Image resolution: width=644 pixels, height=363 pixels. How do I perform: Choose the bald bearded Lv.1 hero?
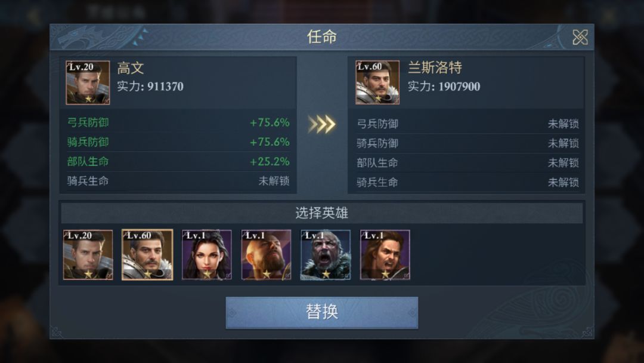pyautogui.click(x=266, y=255)
